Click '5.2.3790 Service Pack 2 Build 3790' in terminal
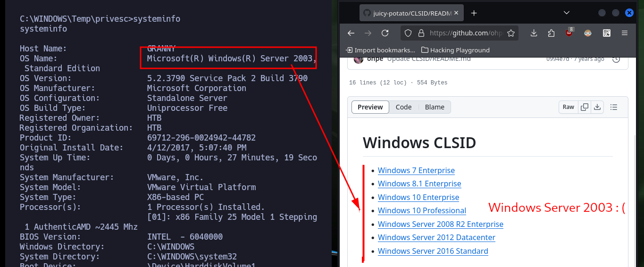Image resolution: width=644 pixels, height=267 pixels. [227, 78]
